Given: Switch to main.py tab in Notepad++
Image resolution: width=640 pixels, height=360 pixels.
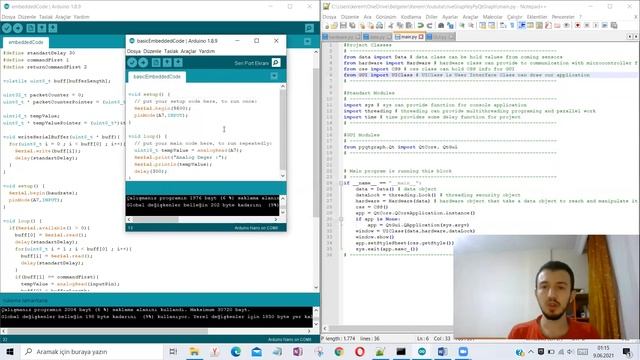Looking at the screenshot, I should coord(409,37).
